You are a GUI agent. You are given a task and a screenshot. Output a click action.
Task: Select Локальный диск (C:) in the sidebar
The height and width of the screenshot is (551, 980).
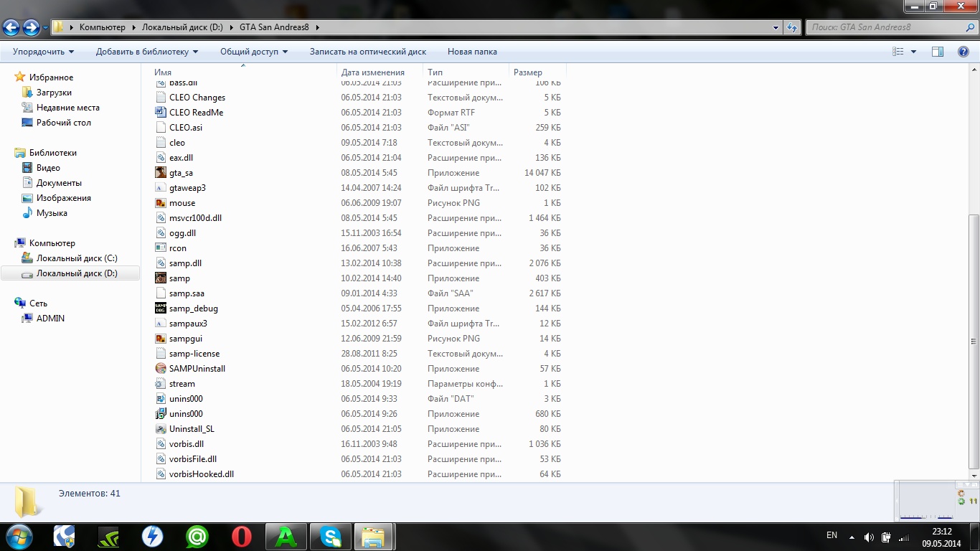pyautogui.click(x=77, y=258)
